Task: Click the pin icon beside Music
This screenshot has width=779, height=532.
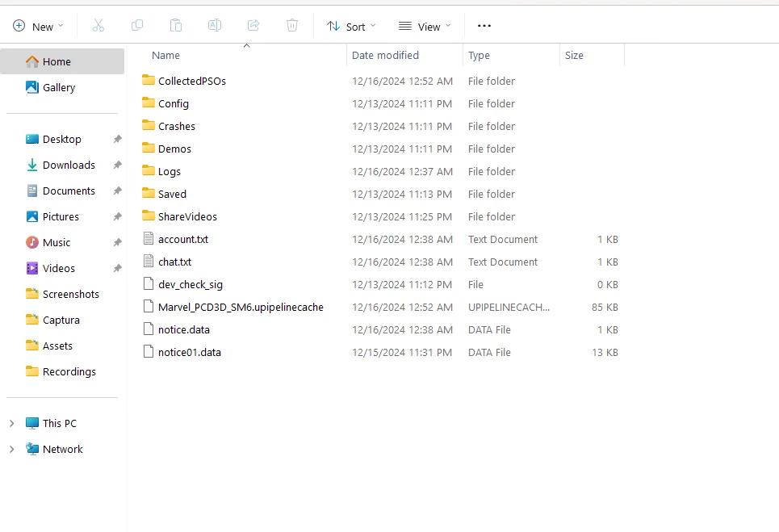Action: 117,242
